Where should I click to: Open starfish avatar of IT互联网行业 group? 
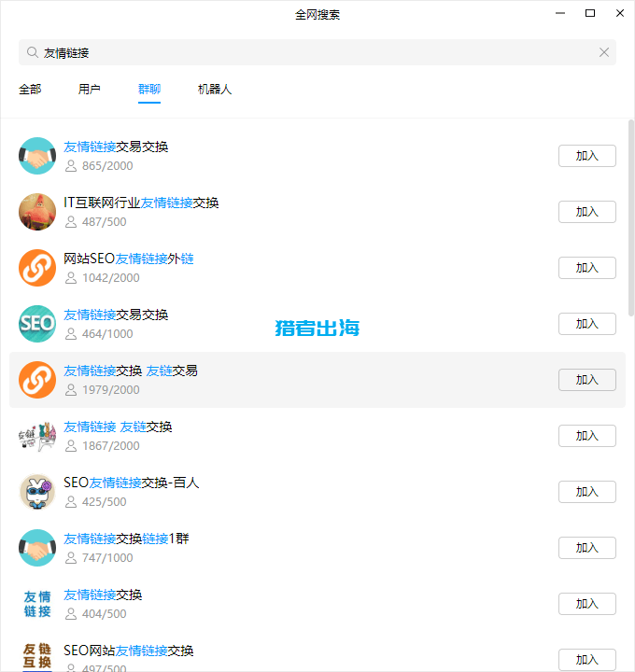click(x=37, y=212)
